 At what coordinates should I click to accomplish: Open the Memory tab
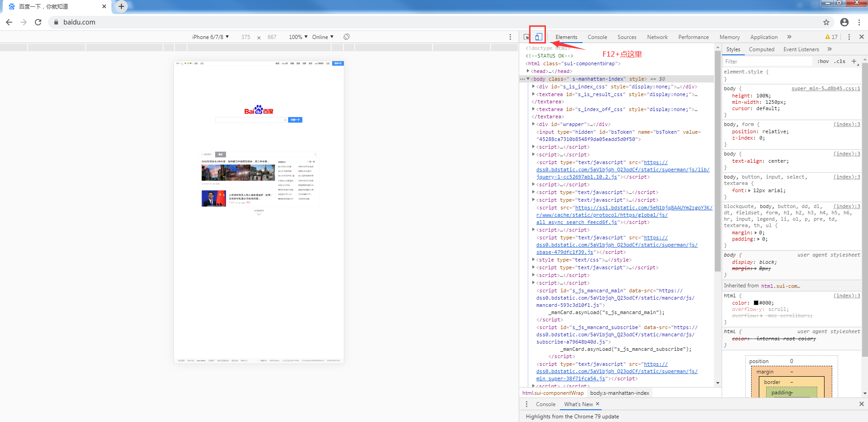click(729, 37)
